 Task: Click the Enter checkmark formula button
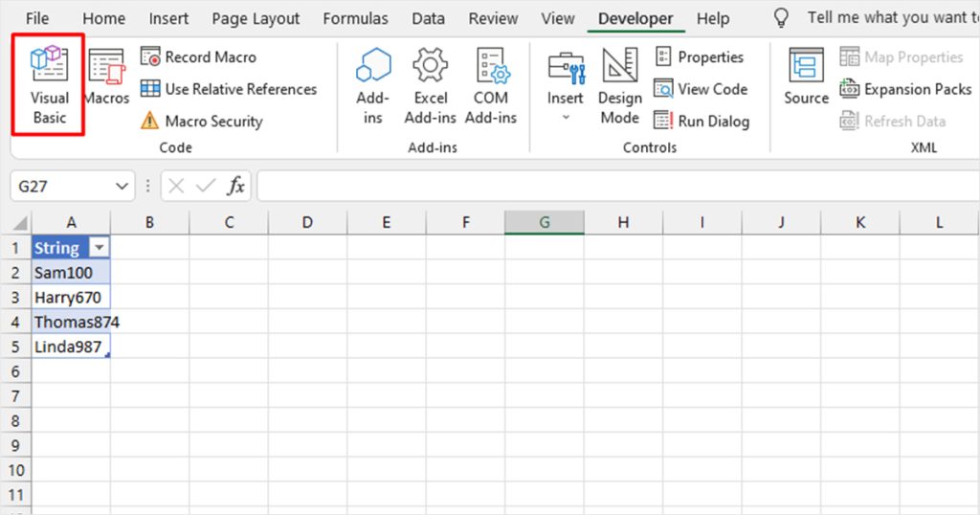click(206, 186)
